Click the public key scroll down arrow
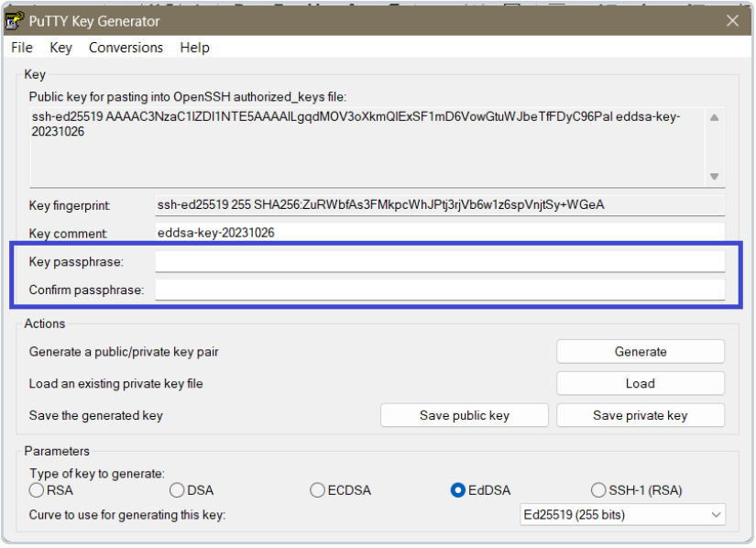The height and width of the screenshot is (548, 756). (x=715, y=176)
